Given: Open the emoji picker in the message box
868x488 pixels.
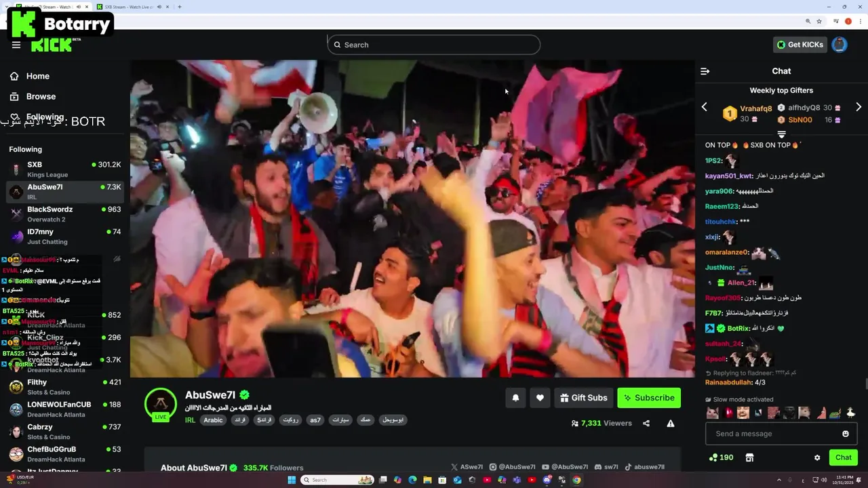Looking at the screenshot, I should (x=846, y=434).
